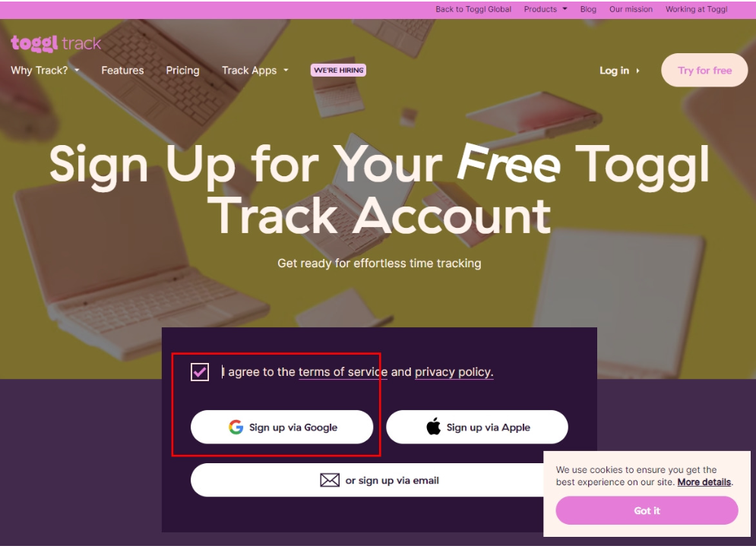Image resolution: width=756 pixels, height=549 pixels.
Task: Open the privacy policy link
Action: pos(454,372)
